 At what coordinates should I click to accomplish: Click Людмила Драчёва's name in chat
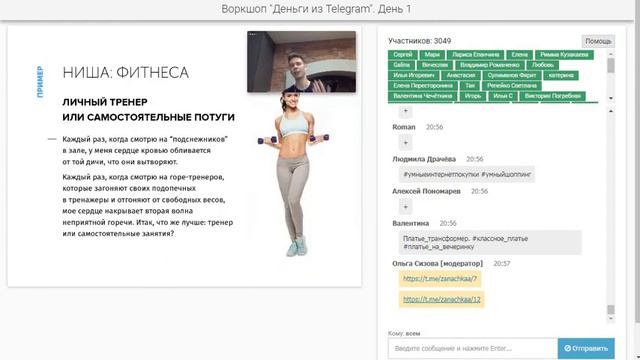click(x=424, y=159)
